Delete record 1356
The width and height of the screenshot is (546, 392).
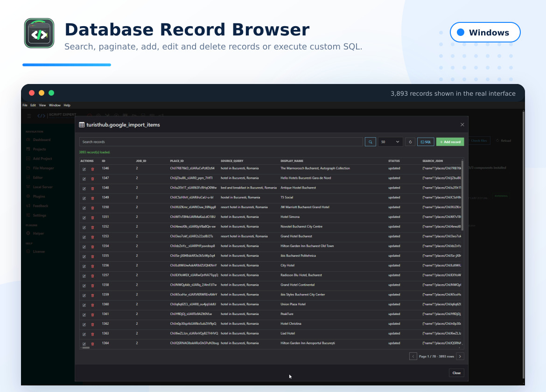tap(92, 266)
